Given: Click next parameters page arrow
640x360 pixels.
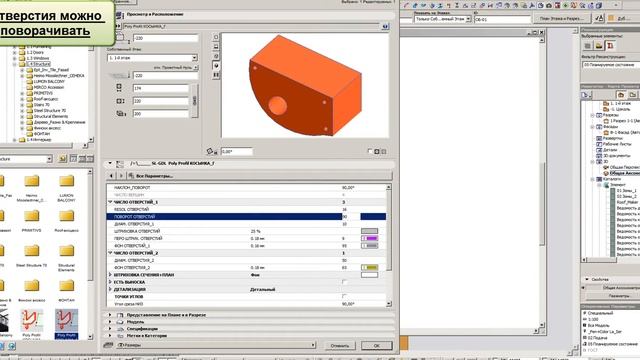Looking at the screenshot, I should [121, 176].
